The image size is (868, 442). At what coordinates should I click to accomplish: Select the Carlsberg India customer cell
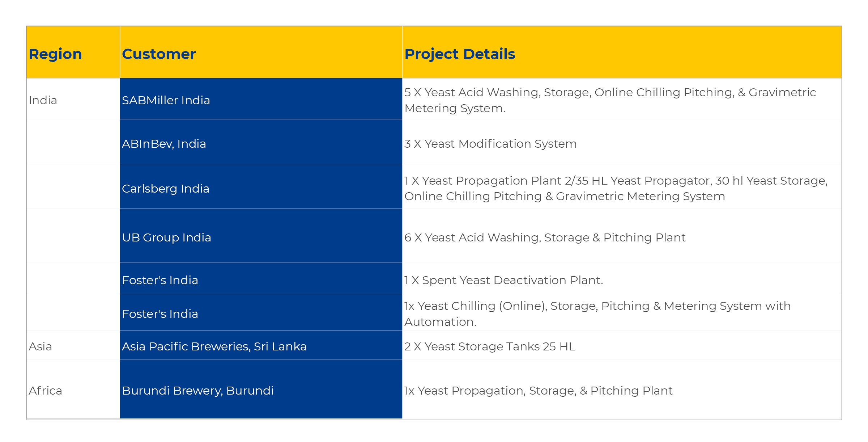pyautogui.click(x=261, y=187)
